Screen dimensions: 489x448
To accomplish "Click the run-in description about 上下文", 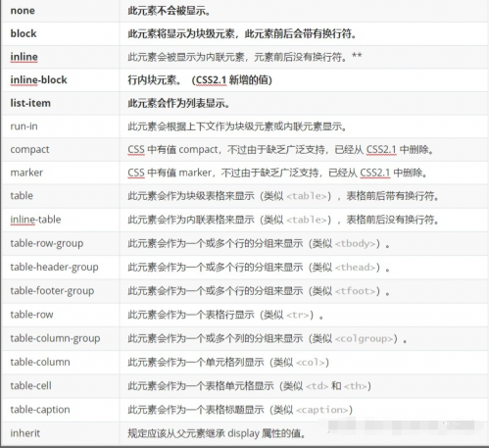I will pyautogui.click(x=237, y=126).
